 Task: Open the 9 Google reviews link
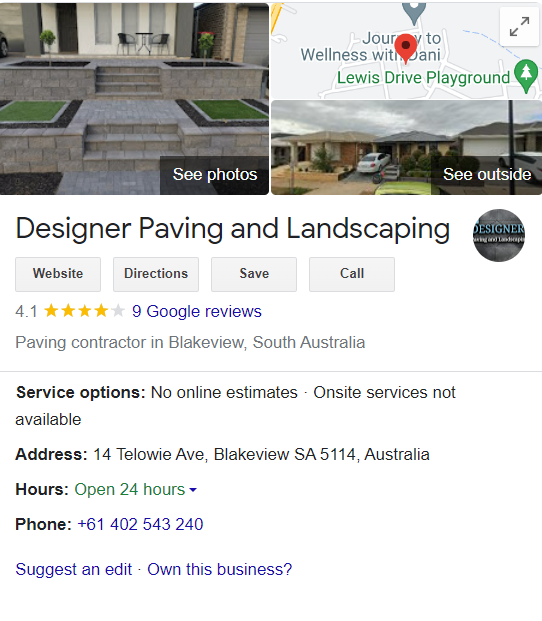197,311
